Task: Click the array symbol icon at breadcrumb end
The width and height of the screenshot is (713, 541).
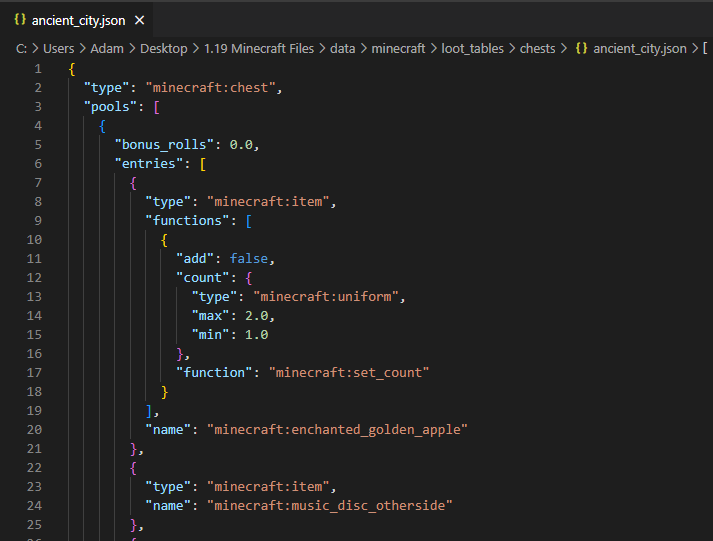Action: (704, 48)
